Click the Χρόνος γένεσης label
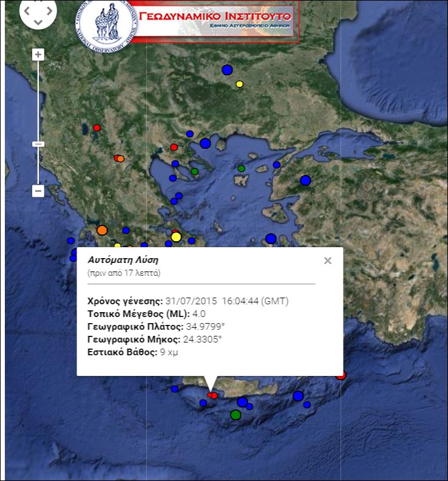 [125, 301]
